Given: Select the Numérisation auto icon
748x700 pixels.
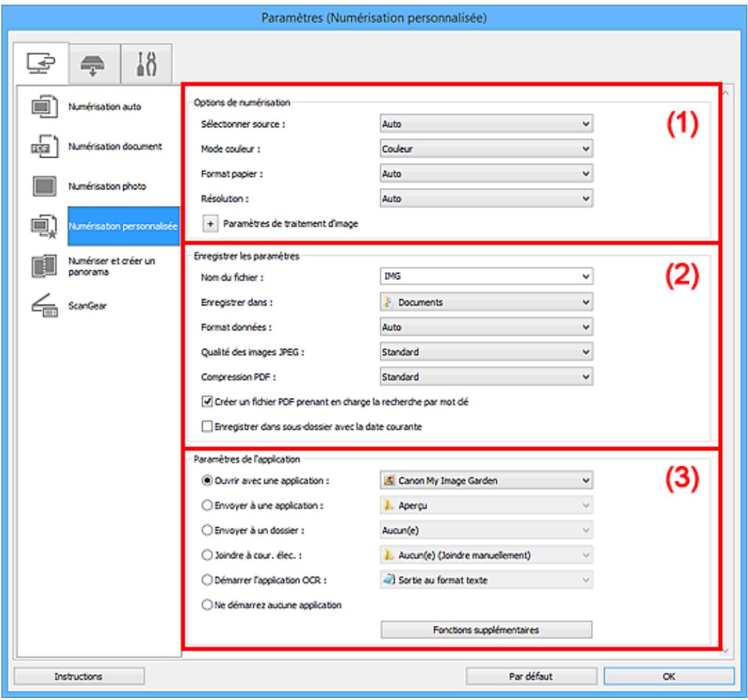Looking at the screenshot, I should pos(46,106).
